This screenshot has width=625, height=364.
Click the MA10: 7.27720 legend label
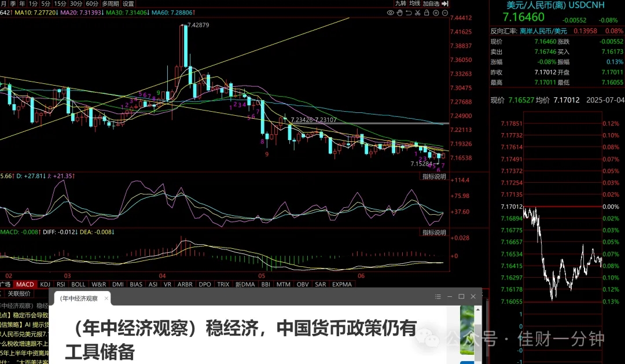[36, 13]
